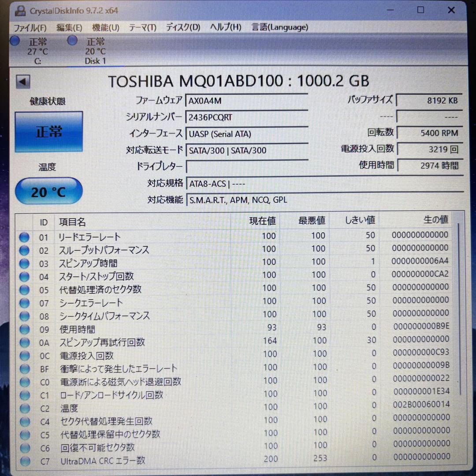The width and height of the screenshot is (476, 476).
Task: Select the リードエラーレート row name
Action: coord(89,237)
